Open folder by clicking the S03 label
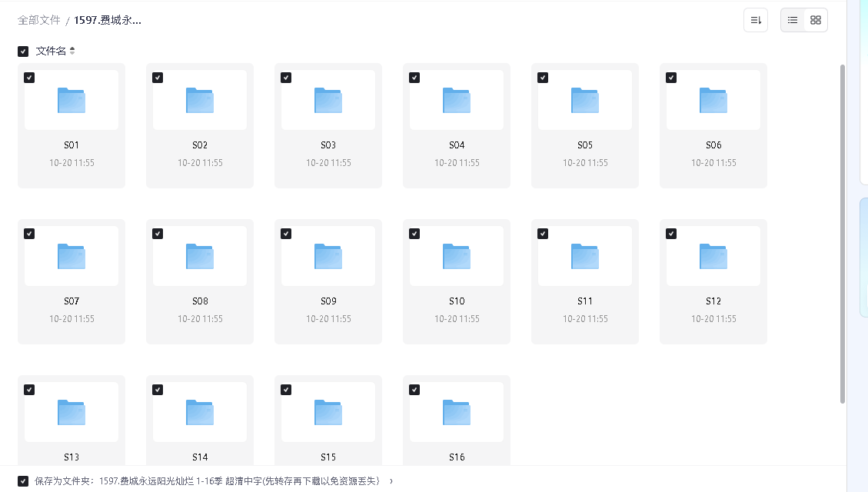868x492 pixels. 328,145
